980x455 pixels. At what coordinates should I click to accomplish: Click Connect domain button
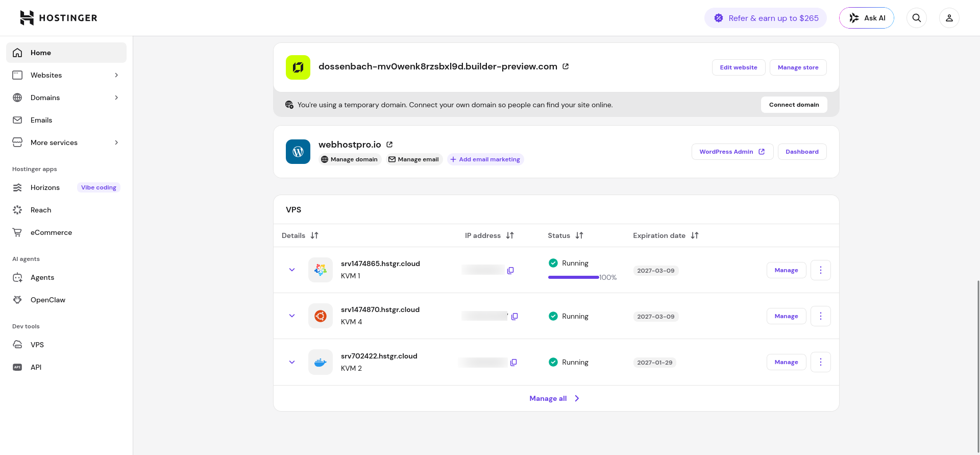click(x=794, y=105)
